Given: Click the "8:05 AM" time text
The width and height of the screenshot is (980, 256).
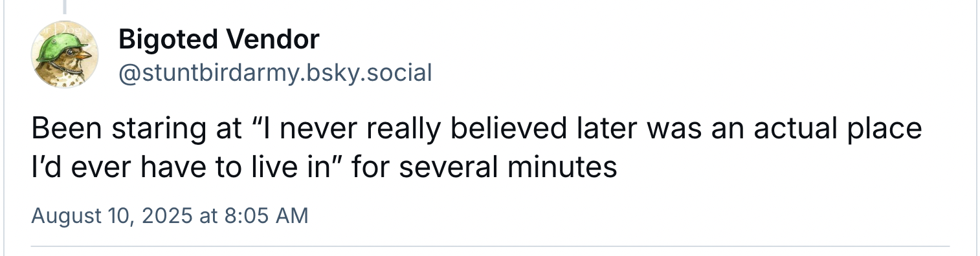Looking at the screenshot, I should point(266,215).
